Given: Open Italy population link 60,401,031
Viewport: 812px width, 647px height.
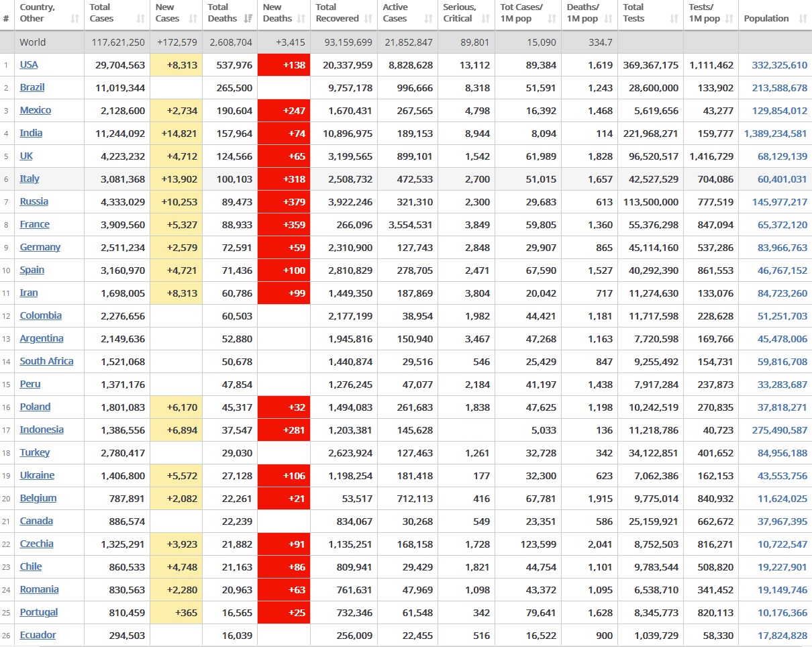Looking at the screenshot, I should pos(782,179).
